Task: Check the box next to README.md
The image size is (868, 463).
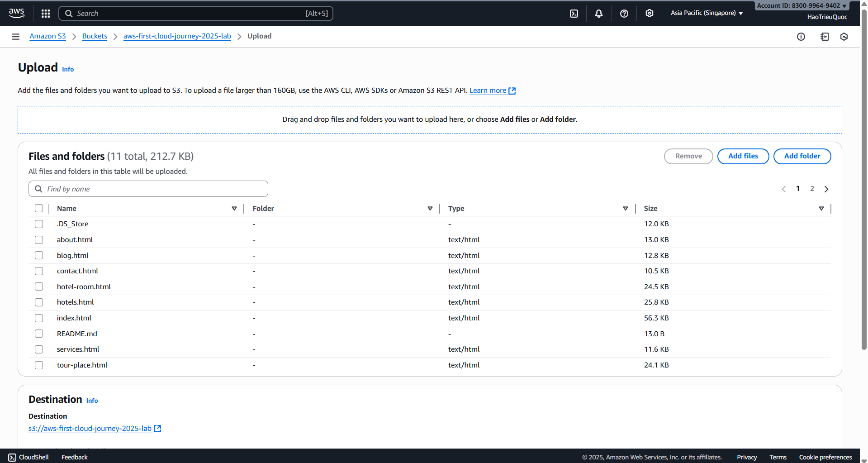Action: coord(39,334)
